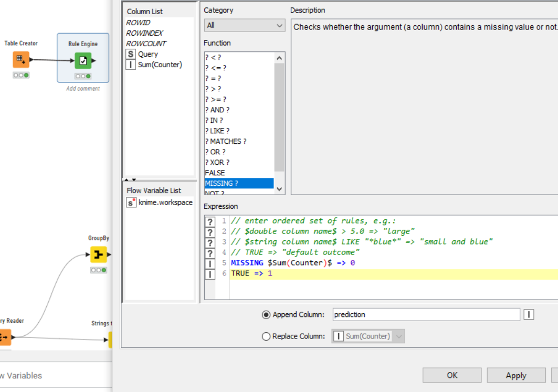Screen dimensions: 558x392
Task: Click the Reader node icon in the workflow
Action: 5,337
